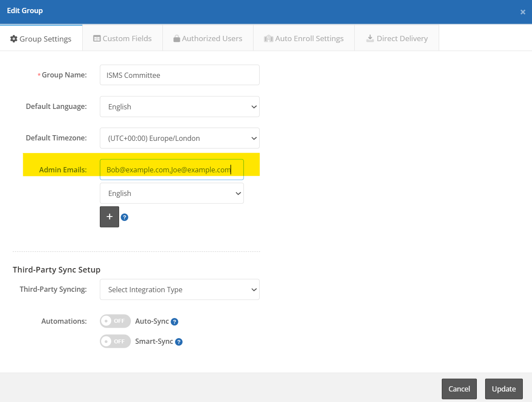Expand the Default Timezone dropdown
This screenshot has height=402, width=532.
(180, 138)
